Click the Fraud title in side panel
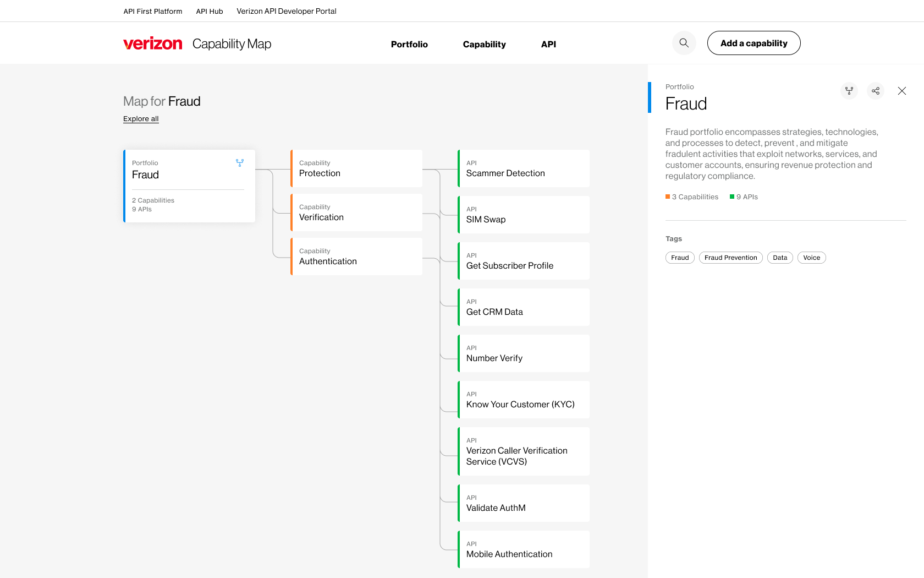 click(686, 103)
